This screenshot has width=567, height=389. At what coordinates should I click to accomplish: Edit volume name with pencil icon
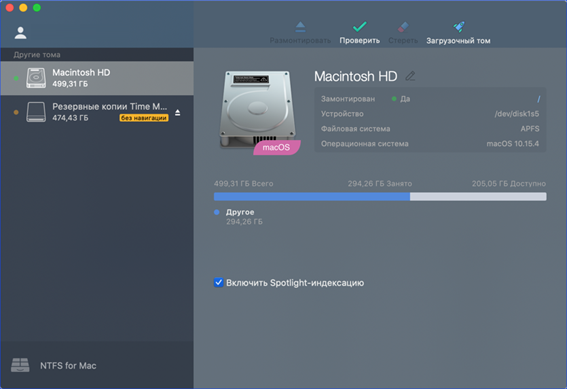coord(410,76)
